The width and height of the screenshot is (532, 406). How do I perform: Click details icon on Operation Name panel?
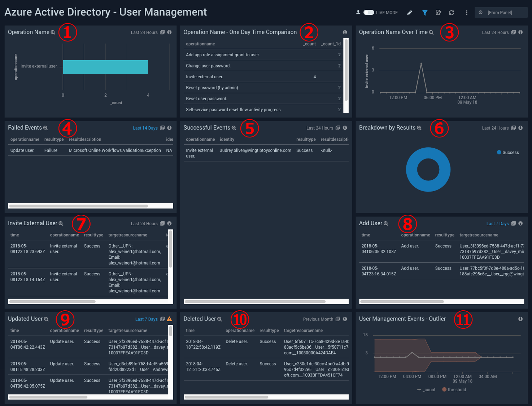(162, 32)
